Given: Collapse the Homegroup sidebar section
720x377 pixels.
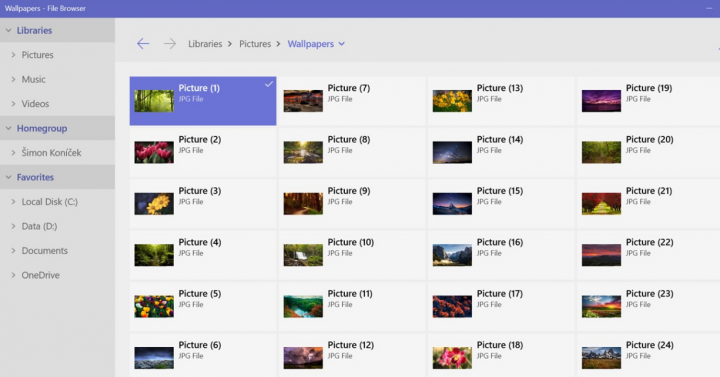Looking at the screenshot, I should (8, 128).
